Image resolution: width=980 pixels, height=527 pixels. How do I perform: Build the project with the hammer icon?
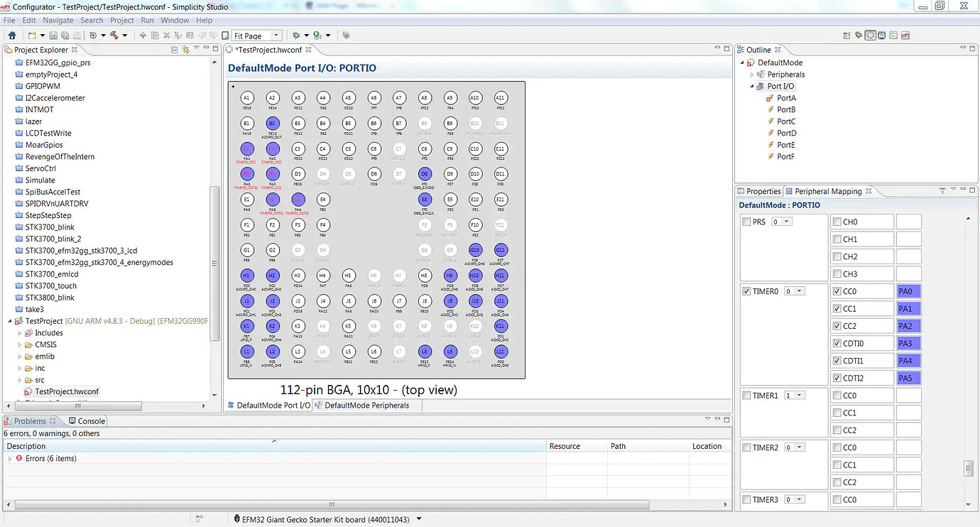114,34
